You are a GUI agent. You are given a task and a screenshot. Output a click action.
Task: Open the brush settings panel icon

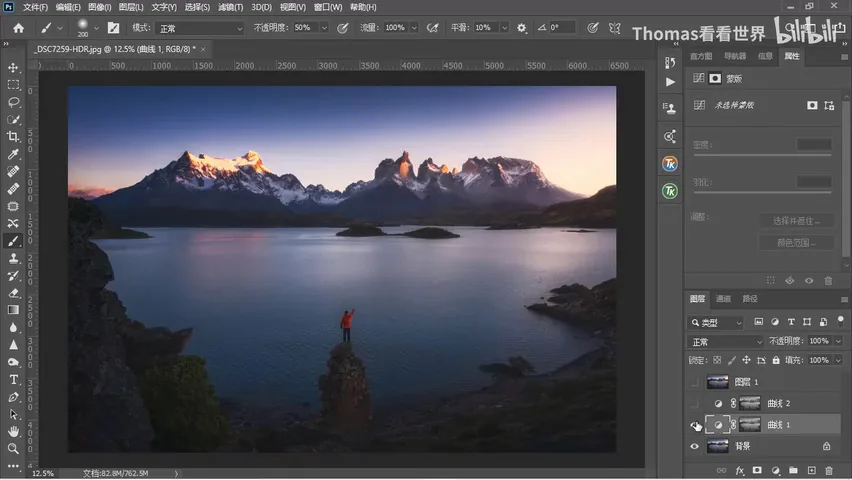(114, 28)
